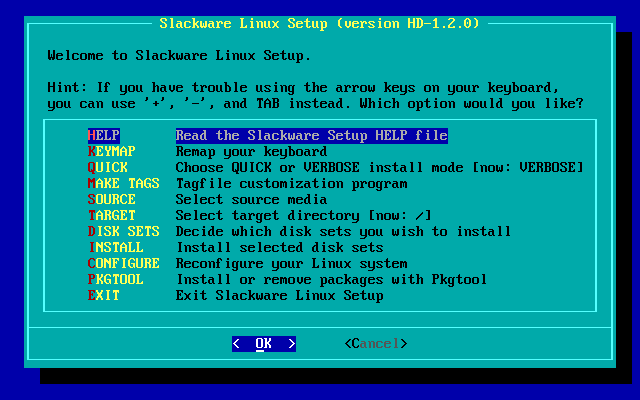The width and height of the screenshot is (640, 400).
Task: Launch the PKGTOOL menu entry
Action: pos(116,279)
